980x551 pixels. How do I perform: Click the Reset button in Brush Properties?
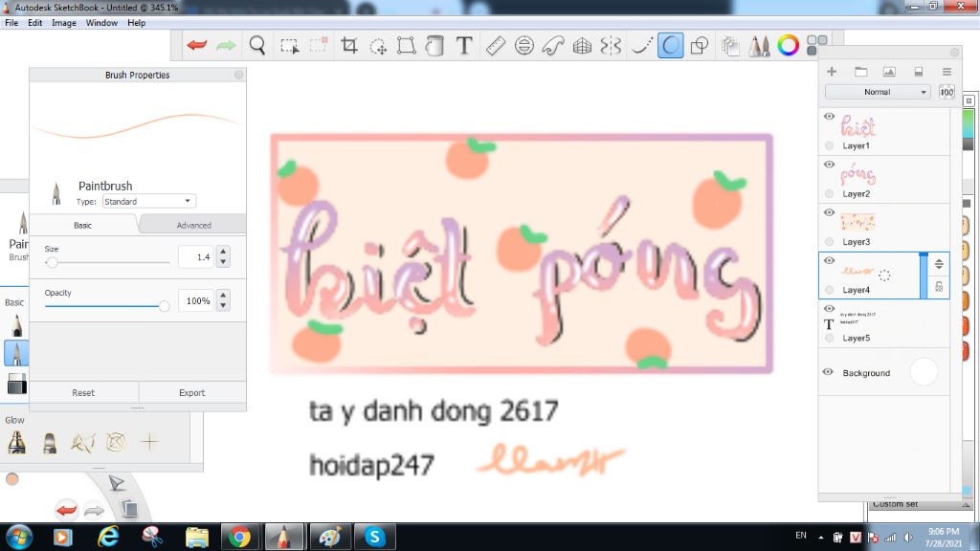83,392
